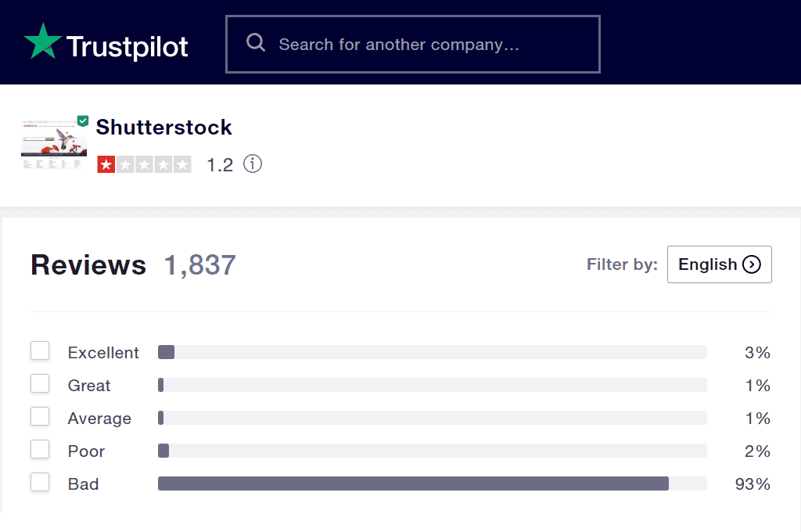Click the Reviews heading
The image size is (801, 532).
point(88,264)
